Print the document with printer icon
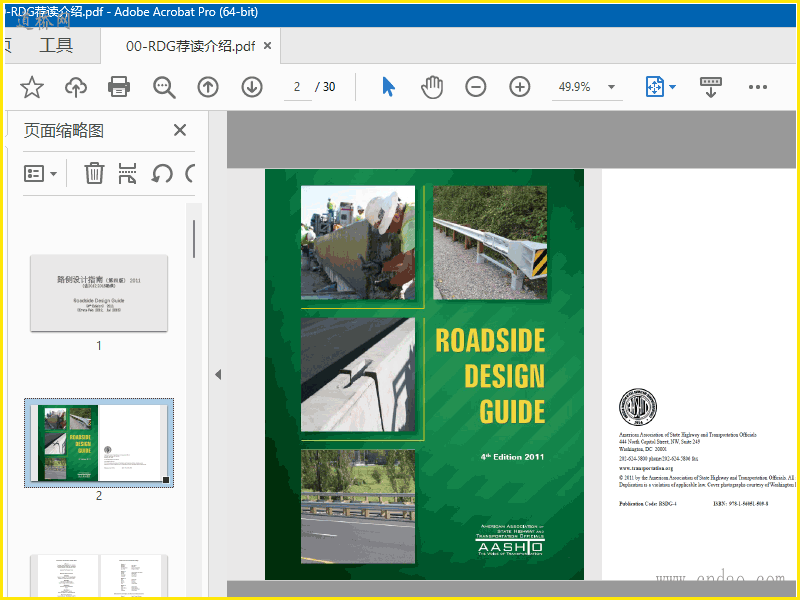Image resolution: width=800 pixels, height=600 pixels. [120, 87]
